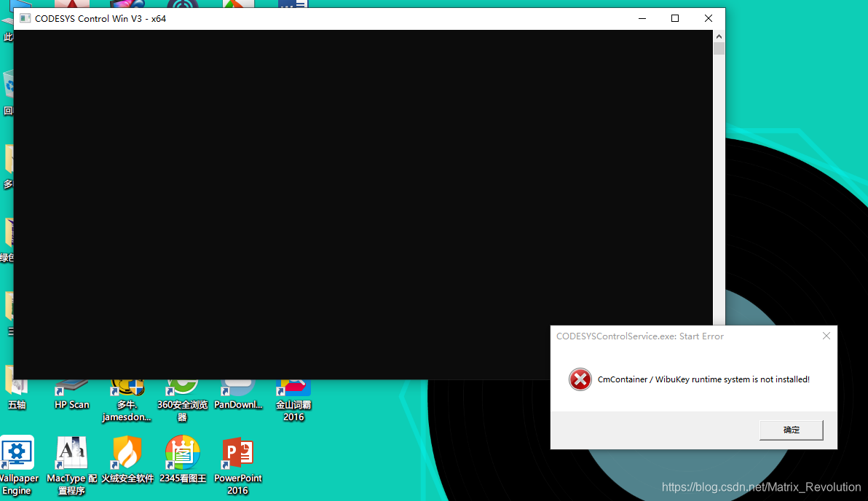Click the console vertical scrollbar thumb
The image size is (868, 501).
click(x=719, y=49)
